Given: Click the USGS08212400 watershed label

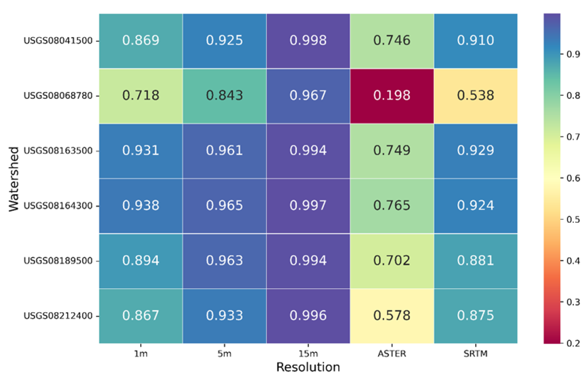Looking at the screenshot, I should tap(58, 316).
